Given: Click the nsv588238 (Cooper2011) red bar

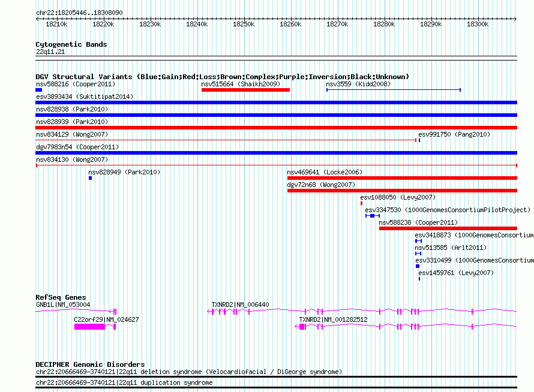Looking at the screenshot, I should coord(448,228).
